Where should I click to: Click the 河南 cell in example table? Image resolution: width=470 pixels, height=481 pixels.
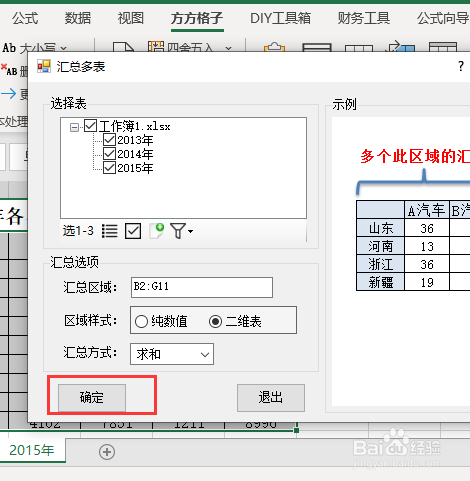[381, 246]
